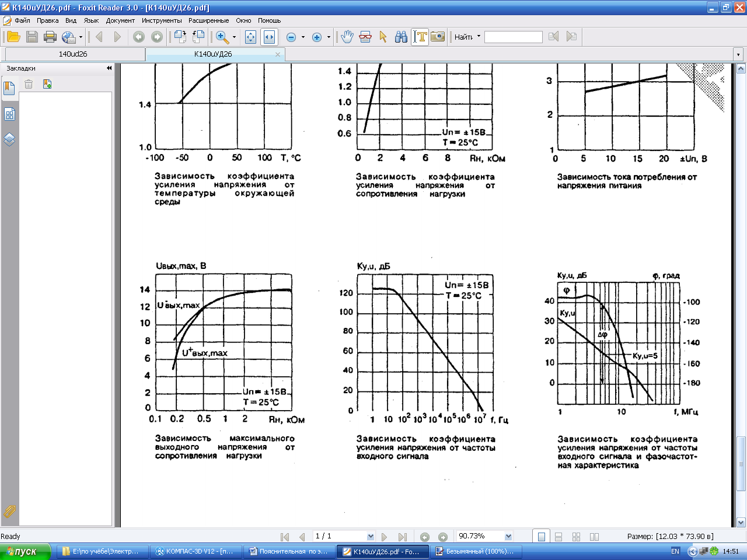747x560 pixels.
Task: Show Pages thumbnails sidebar icon
Action: coord(9,114)
